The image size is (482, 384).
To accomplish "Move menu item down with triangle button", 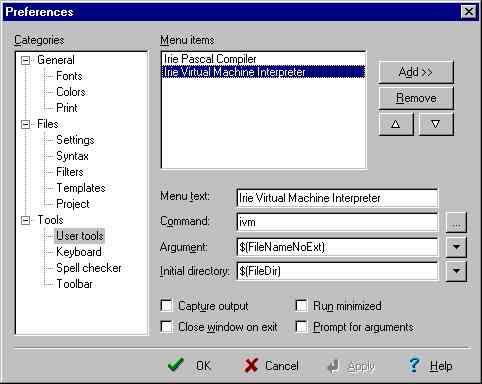I will click(436, 124).
